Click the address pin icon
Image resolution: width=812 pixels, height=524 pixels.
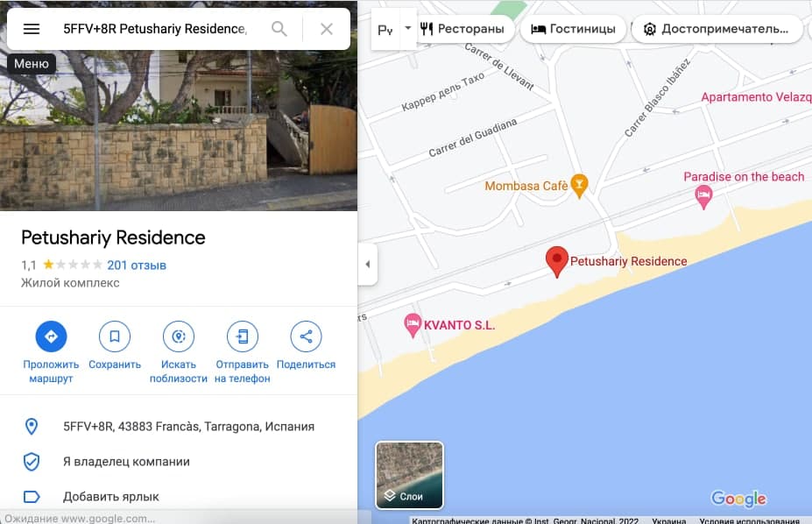[x=32, y=427]
